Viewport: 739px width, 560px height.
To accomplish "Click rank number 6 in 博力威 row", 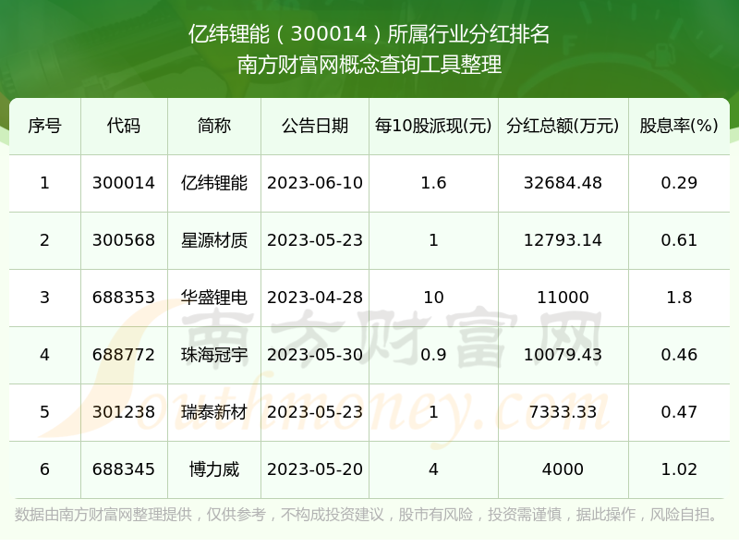I will coord(44,469).
